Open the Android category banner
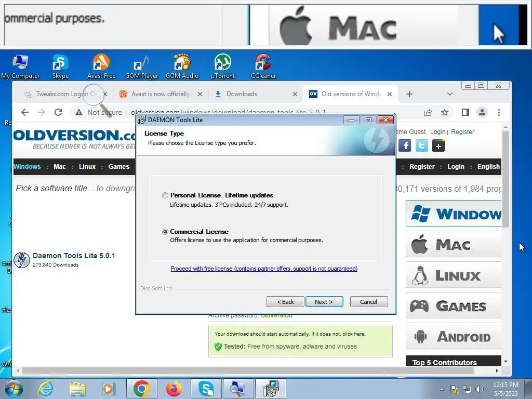Image resolution: width=532 pixels, height=399 pixels. (x=454, y=336)
